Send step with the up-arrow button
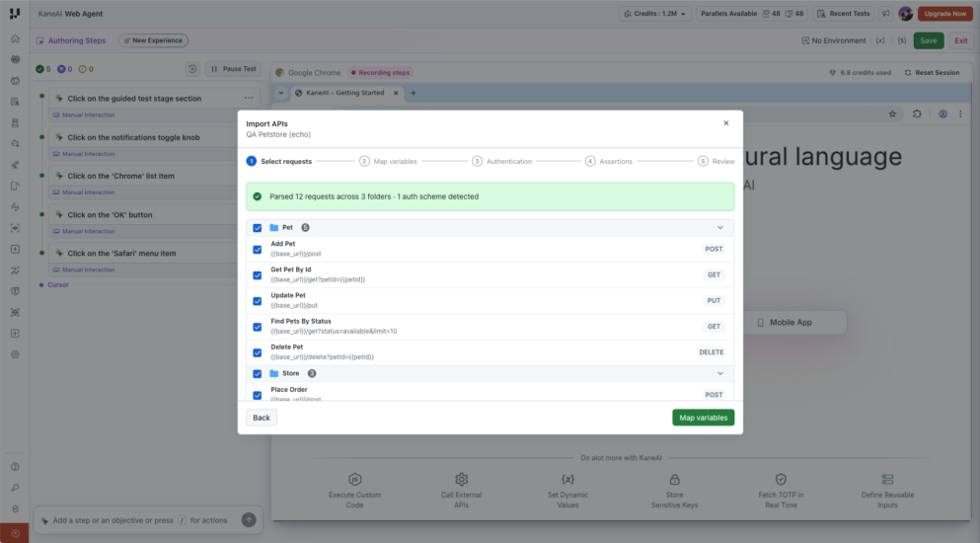The width and height of the screenshot is (980, 543). coord(249,520)
